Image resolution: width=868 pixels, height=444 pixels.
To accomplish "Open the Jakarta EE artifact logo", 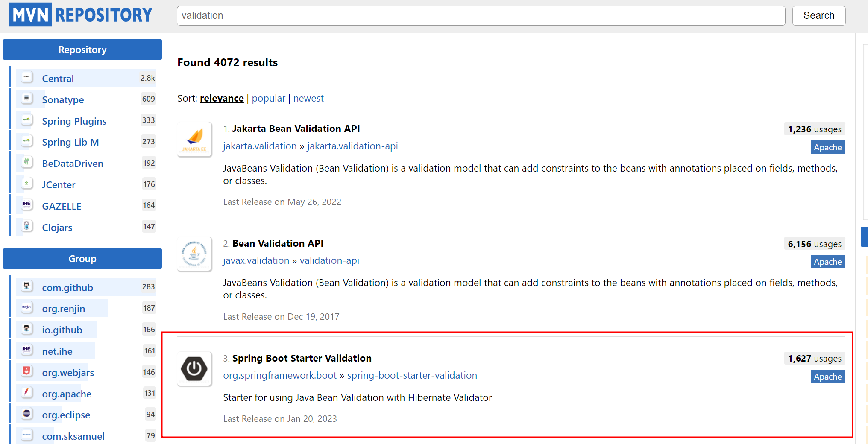I will click(x=195, y=140).
